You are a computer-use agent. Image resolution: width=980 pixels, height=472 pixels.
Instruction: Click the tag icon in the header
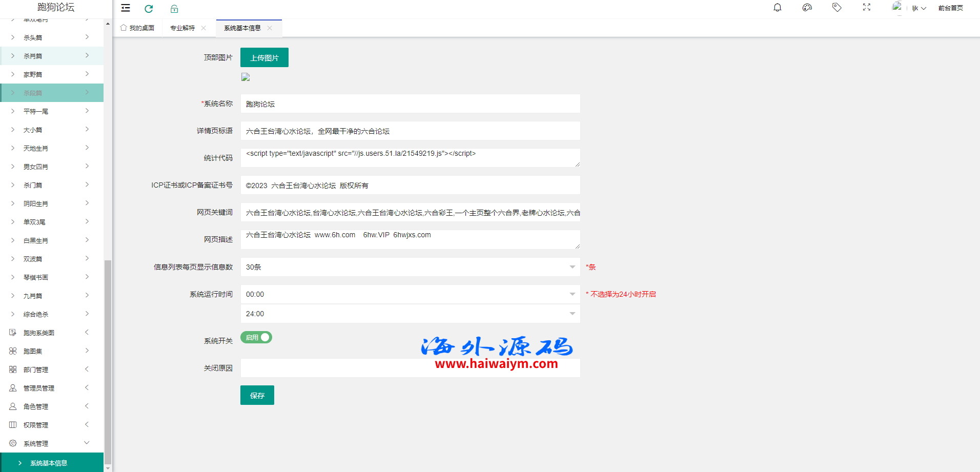point(837,8)
